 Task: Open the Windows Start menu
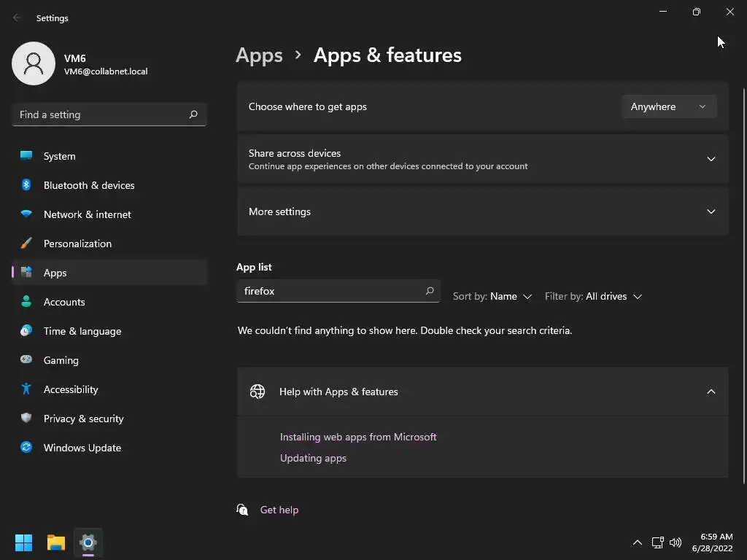click(24, 542)
